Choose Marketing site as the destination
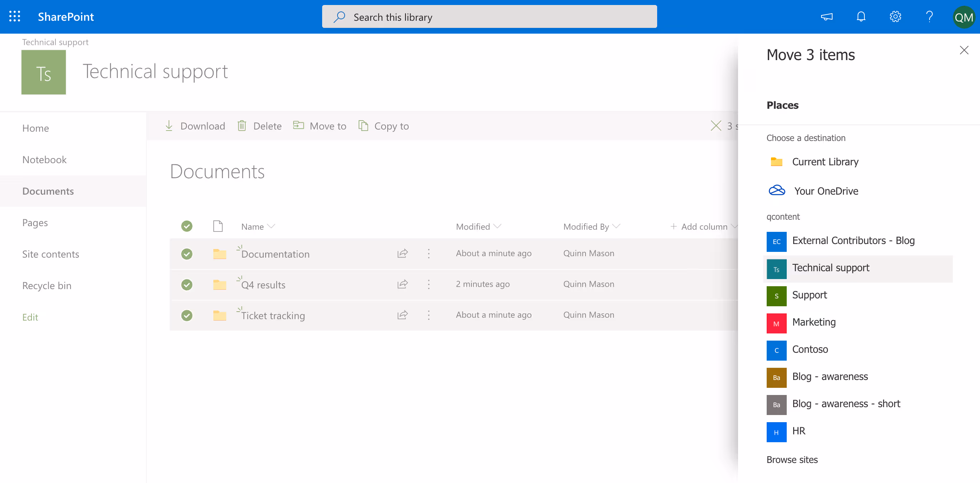The width and height of the screenshot is (980, 483). point(813,322)
